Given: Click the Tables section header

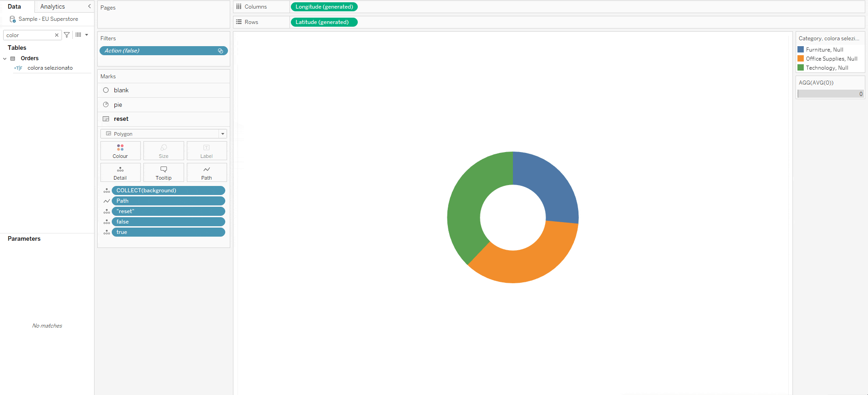Looking at the screenshot, I should (x=17, y=48).
